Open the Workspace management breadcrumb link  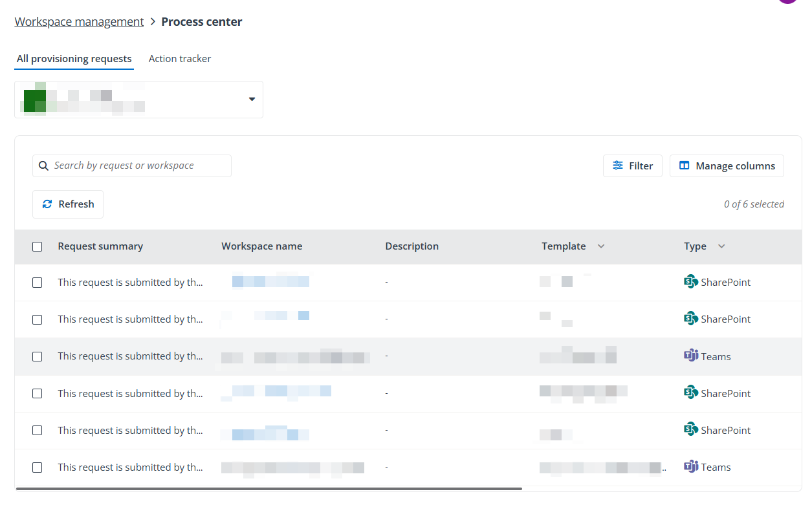coord(78,21)
